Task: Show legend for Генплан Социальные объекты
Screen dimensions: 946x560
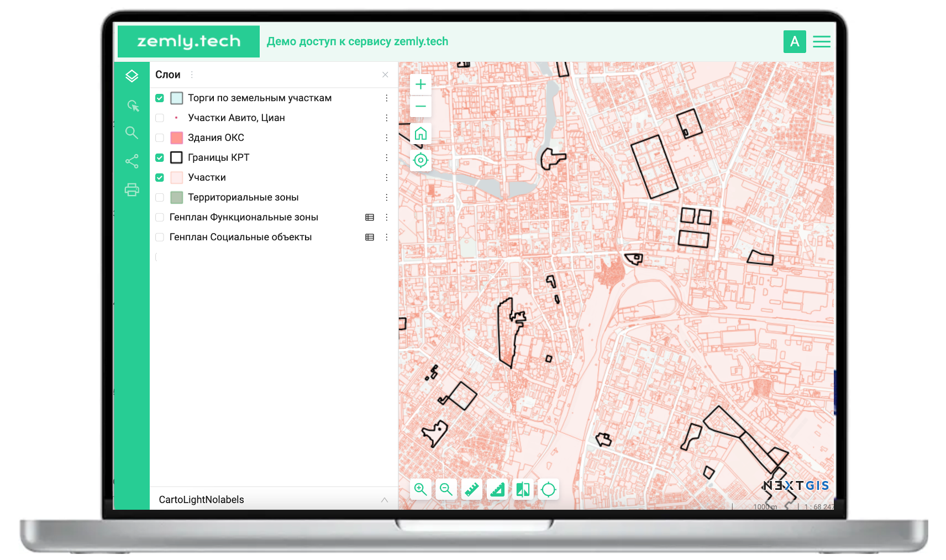Action: (x=370, y=237)
